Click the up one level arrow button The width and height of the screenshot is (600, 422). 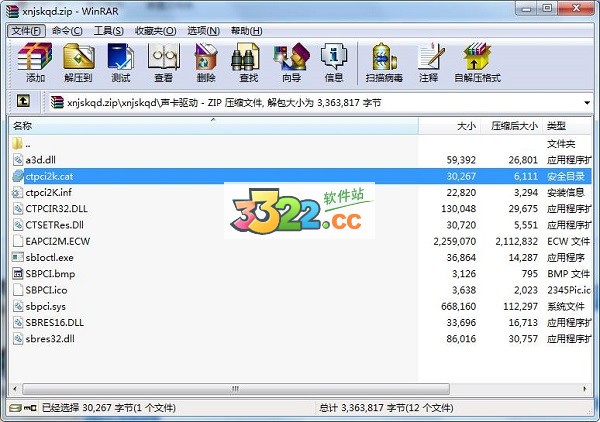(23, 101)
